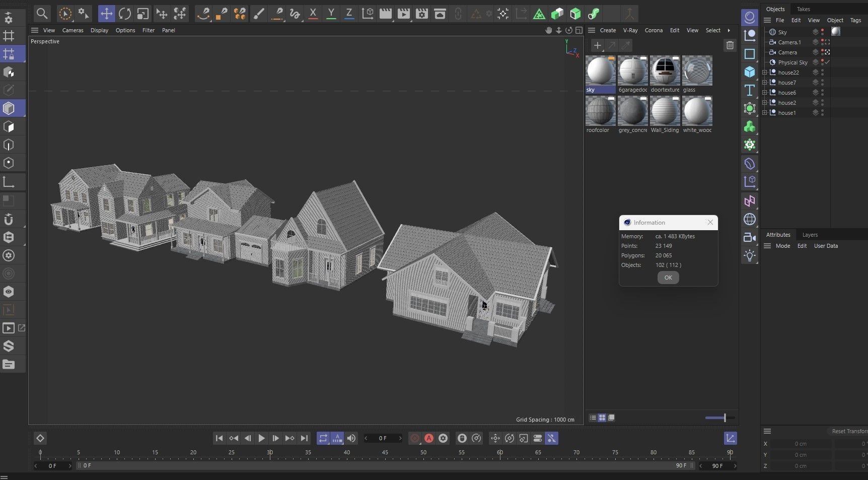Activate the Live Selection tool
Screen dimensions: 868x480
point(65,14)
